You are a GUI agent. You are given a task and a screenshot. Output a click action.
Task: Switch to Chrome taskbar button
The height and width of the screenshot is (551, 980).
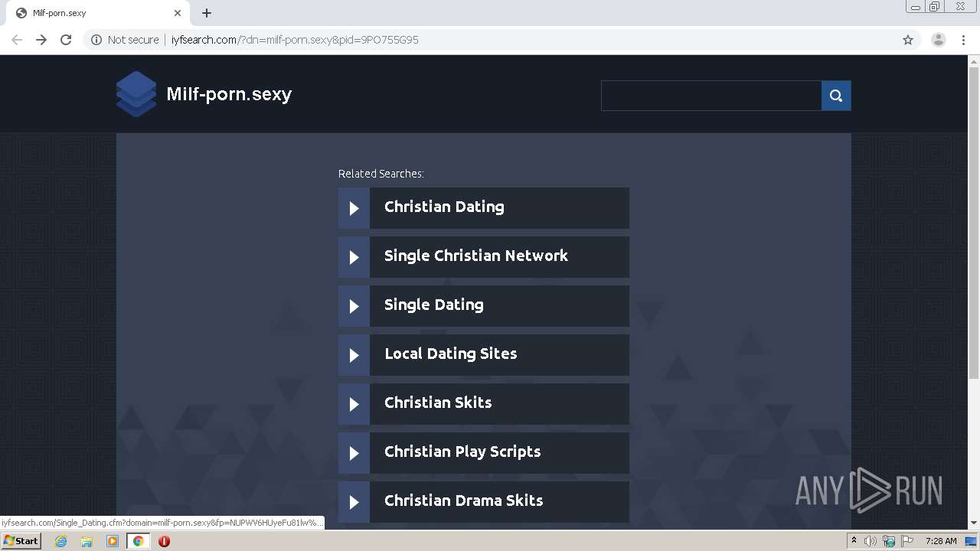tap(138, 541)
